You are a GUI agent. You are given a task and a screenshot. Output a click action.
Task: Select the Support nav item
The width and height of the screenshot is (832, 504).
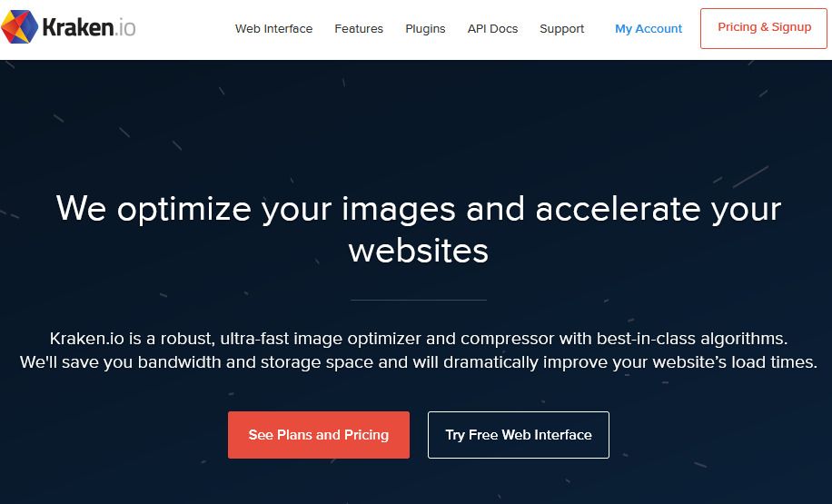[x=561, y=29]
